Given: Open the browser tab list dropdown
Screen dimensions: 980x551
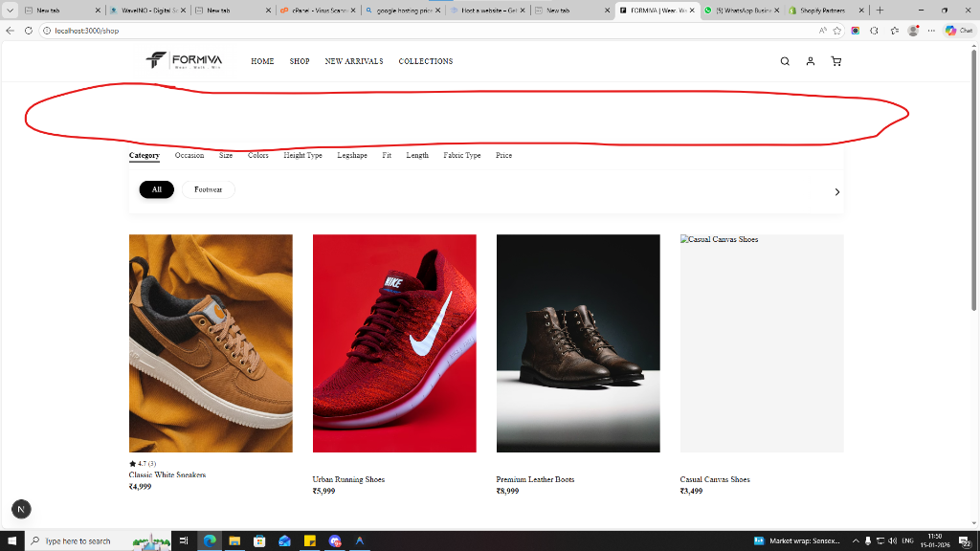Looking at the screenshot, I should (11, 10).
